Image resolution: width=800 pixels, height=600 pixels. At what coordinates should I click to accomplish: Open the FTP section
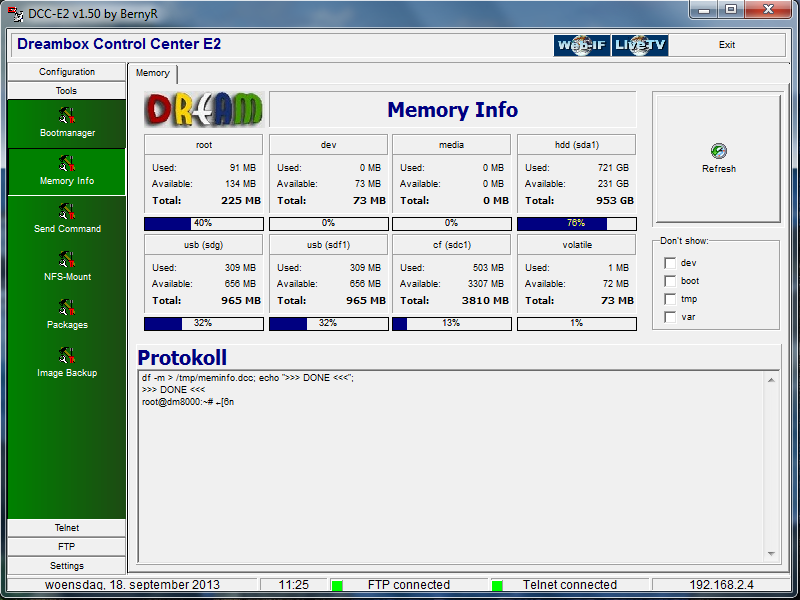[67, 546]
